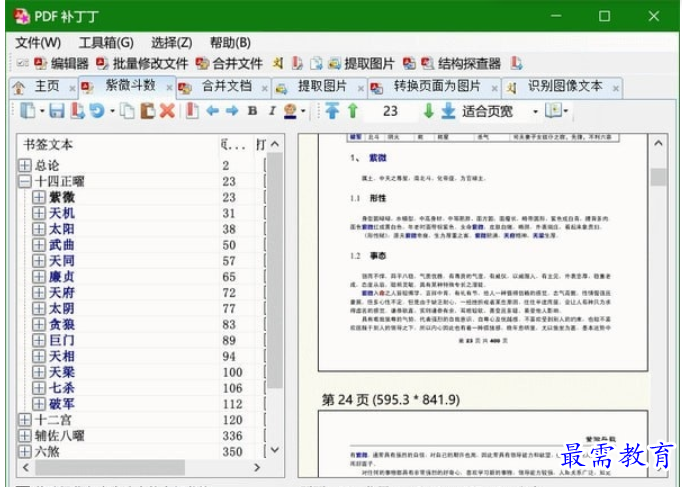
Task: Click the copy icon in the editor toolbar
Action: coord(127,111)
